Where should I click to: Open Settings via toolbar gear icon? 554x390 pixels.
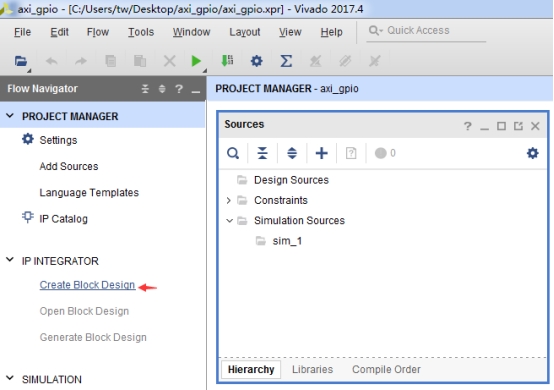[257, 61]
